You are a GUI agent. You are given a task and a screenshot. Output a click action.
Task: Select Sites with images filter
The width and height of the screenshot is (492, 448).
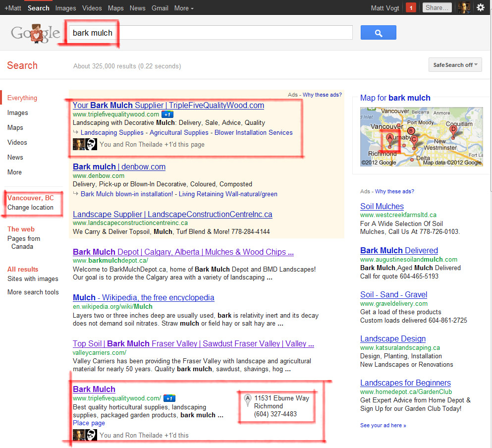(33, 279)
